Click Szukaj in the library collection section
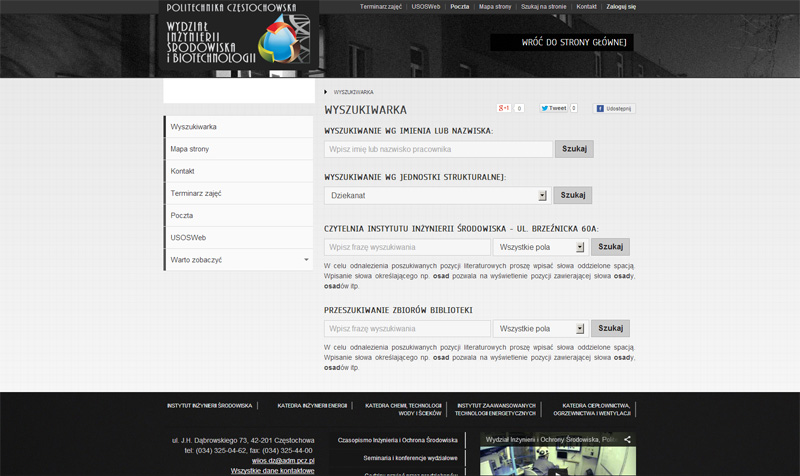Screen dimensions: 800x476 pos(610,329)
